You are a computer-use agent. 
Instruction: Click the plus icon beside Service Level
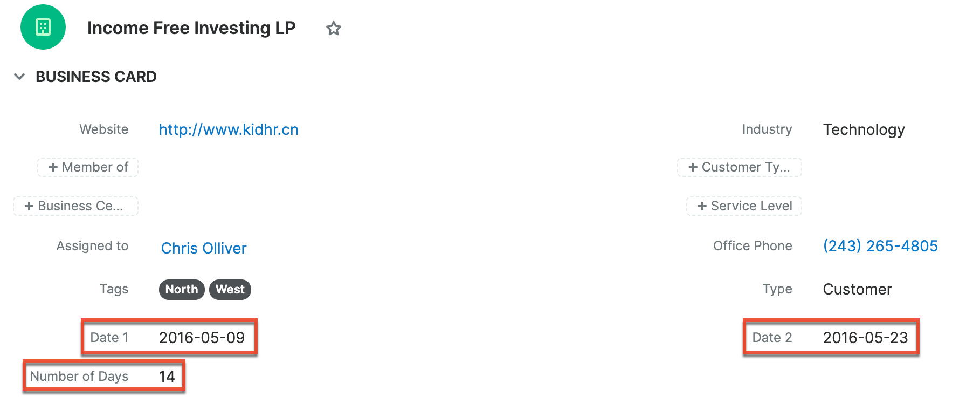tap(702, 206)
